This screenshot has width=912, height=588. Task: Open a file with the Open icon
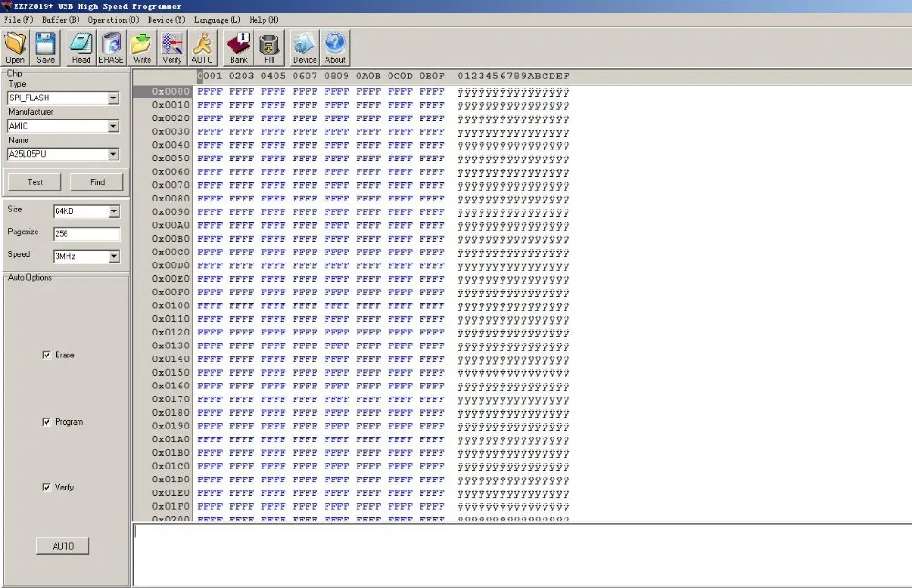pyautogui.click(x=16, y=47)
